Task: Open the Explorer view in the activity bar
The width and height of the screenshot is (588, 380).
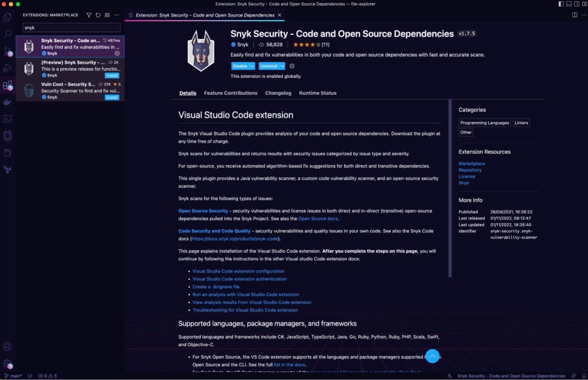Action: click(x=7, y=17)
